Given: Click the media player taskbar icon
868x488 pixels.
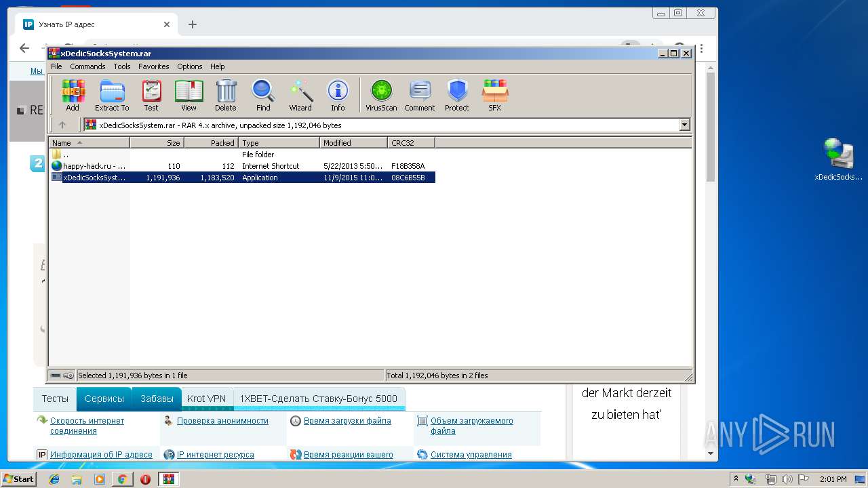Looking at the screenshot, I should tap(100, 479).
